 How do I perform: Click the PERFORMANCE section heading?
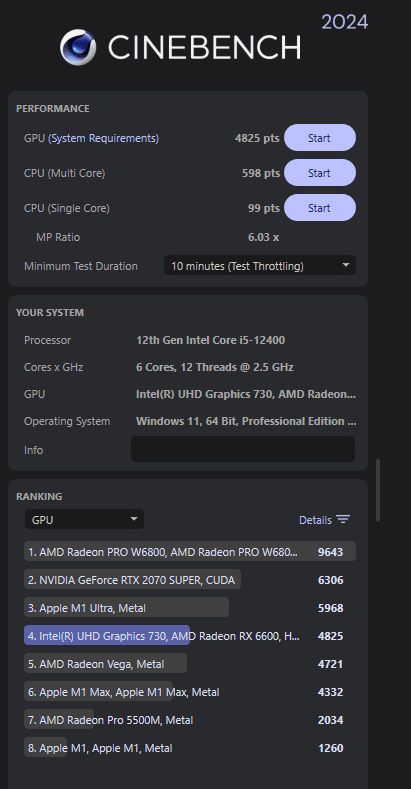tap(53, 109)
